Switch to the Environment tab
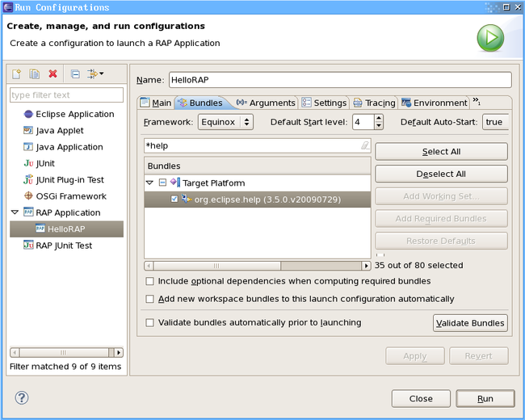Image resolution: width=525 pixels, height=420 pixels. (x=435, y=103)
